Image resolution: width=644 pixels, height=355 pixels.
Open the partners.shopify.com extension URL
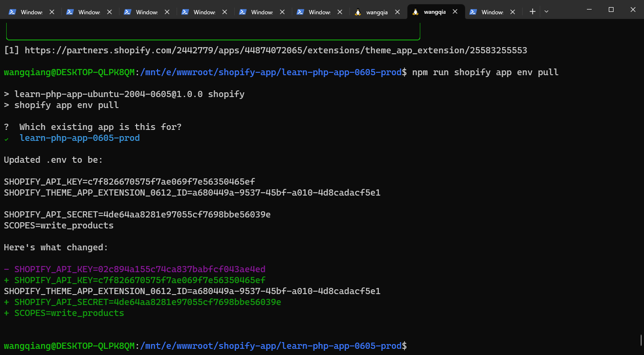[x=276, y=50]
